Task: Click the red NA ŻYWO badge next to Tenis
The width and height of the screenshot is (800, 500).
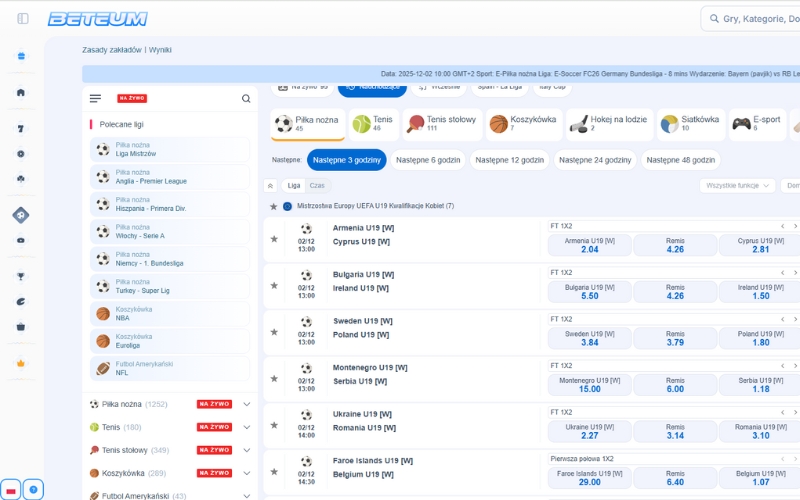Action: click(x=214, y=427)
